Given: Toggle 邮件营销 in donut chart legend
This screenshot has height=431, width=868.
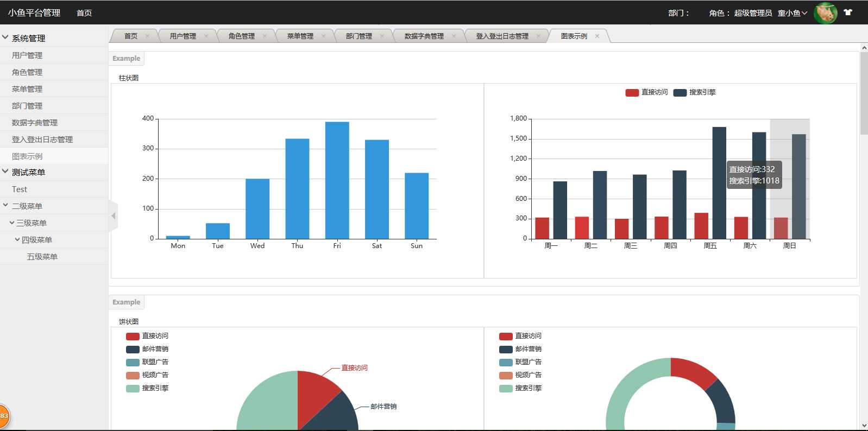Looking at the screenshot, I should coord(520,349).
